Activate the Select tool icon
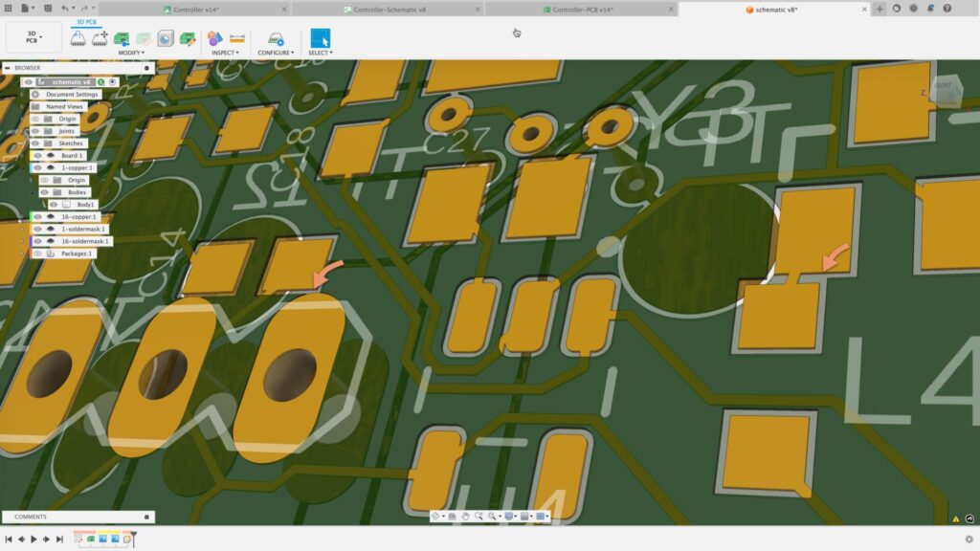980x551 pixels. (320, 38)
